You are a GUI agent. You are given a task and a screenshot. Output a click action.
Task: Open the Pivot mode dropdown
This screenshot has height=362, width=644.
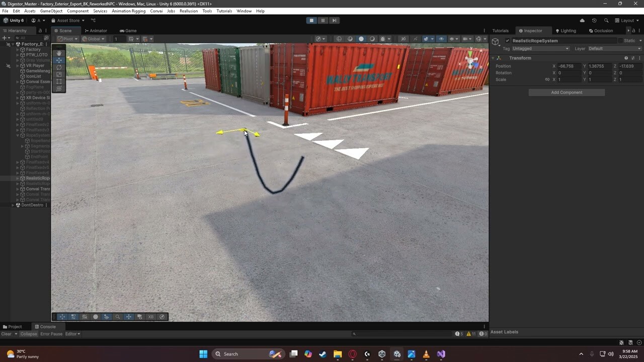pos(66,39)
